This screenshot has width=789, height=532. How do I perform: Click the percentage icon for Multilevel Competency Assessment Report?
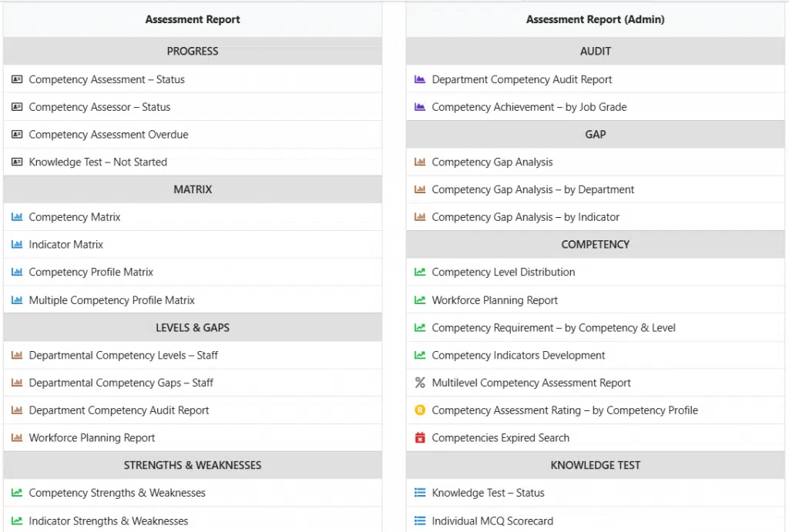[420, 383]
